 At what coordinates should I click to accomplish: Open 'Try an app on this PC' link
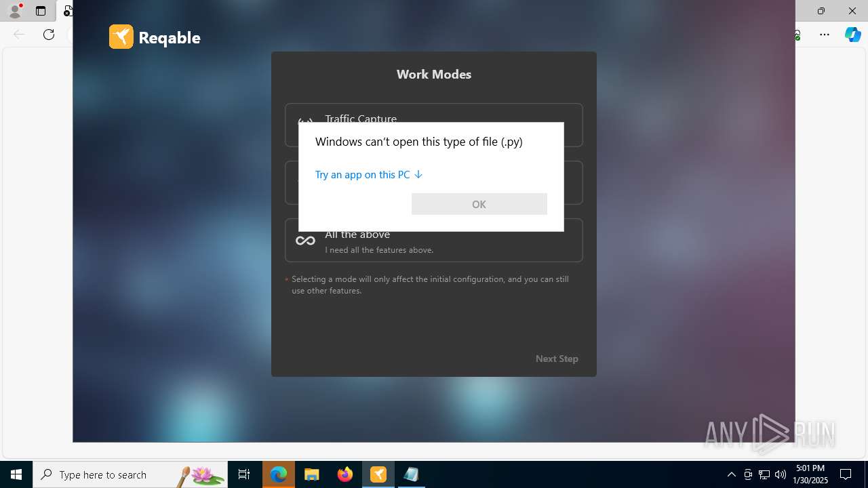(x=369, y=175)
